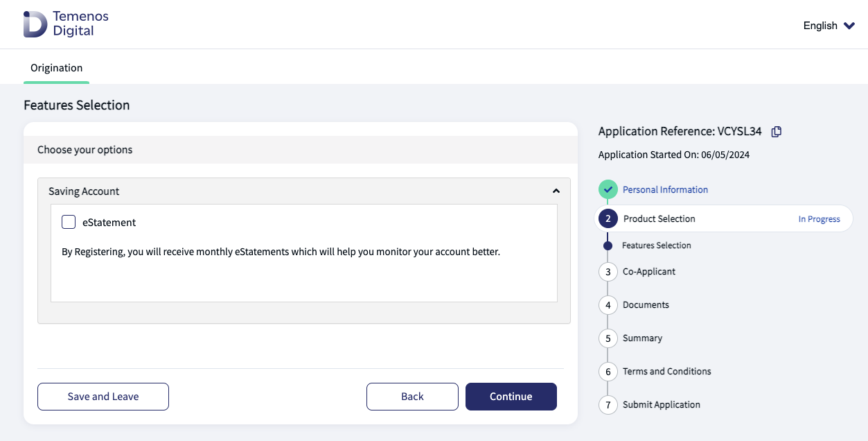
Task: Click the In Progress status label
Action: 819,219
